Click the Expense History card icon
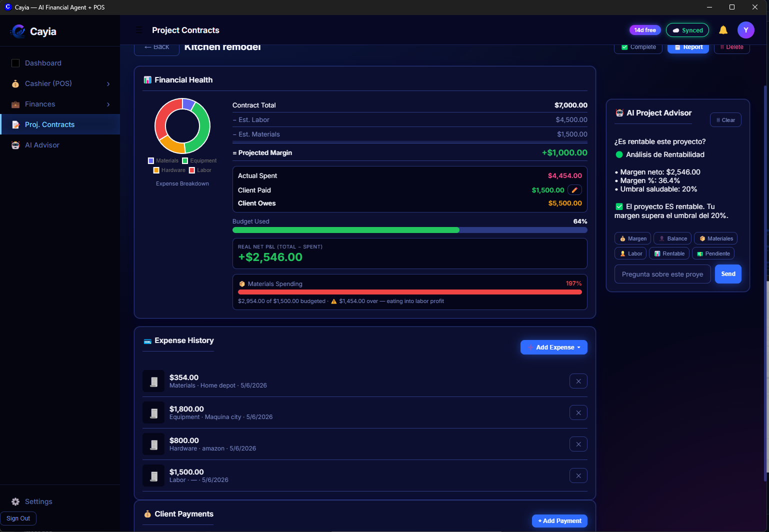The height and width of the screenshot is (532, 769). 147,341
